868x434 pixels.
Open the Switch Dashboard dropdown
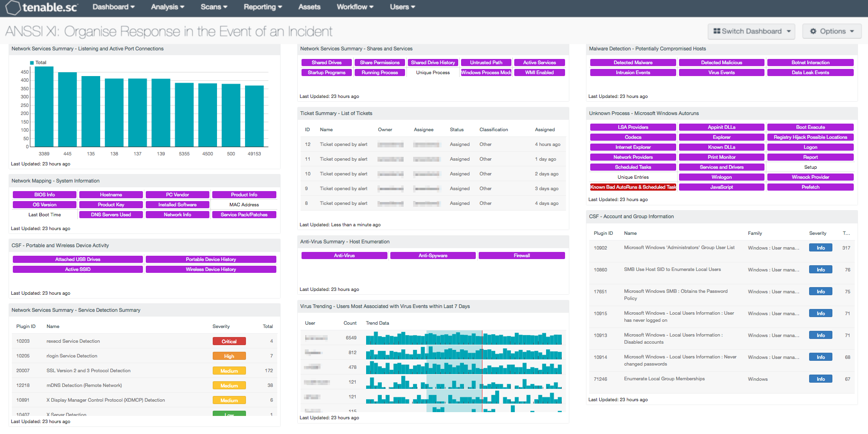point(751,31)
